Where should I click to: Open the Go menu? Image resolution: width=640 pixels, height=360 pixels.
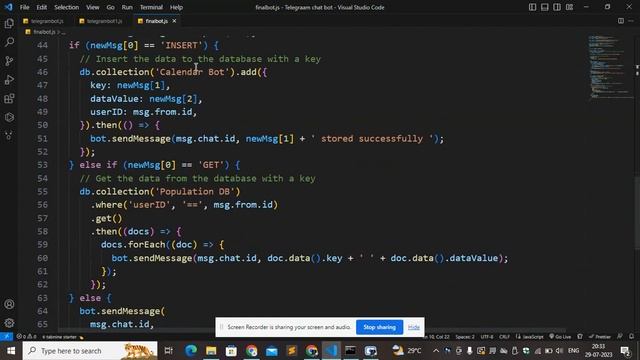(110, 7)
